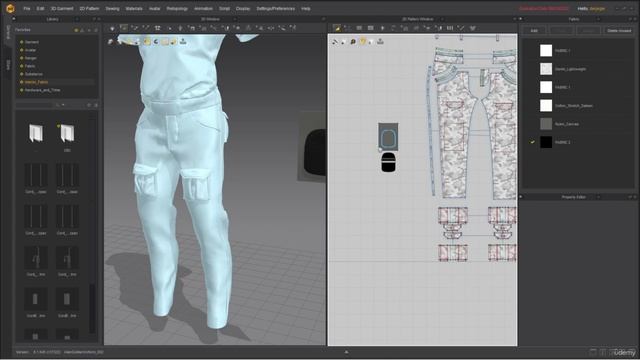Open the 2D Pattern menu
Image resolution: width=640 pixels, height=360 pixels.
89,9
